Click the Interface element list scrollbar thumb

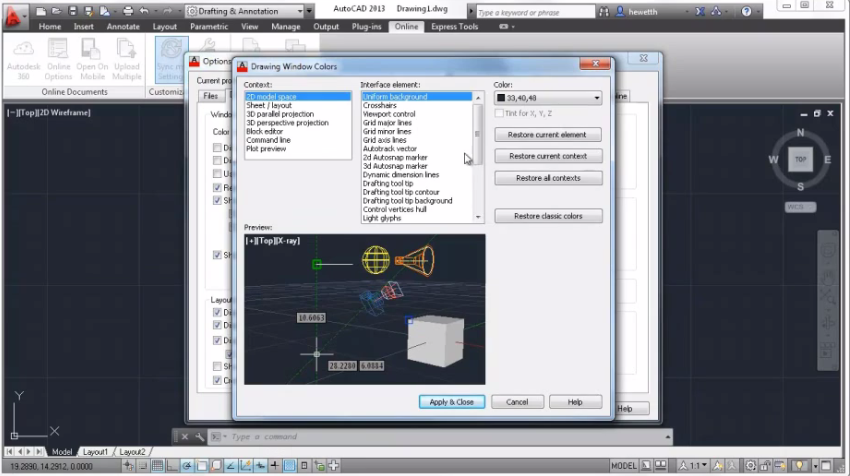click(478, 134)
